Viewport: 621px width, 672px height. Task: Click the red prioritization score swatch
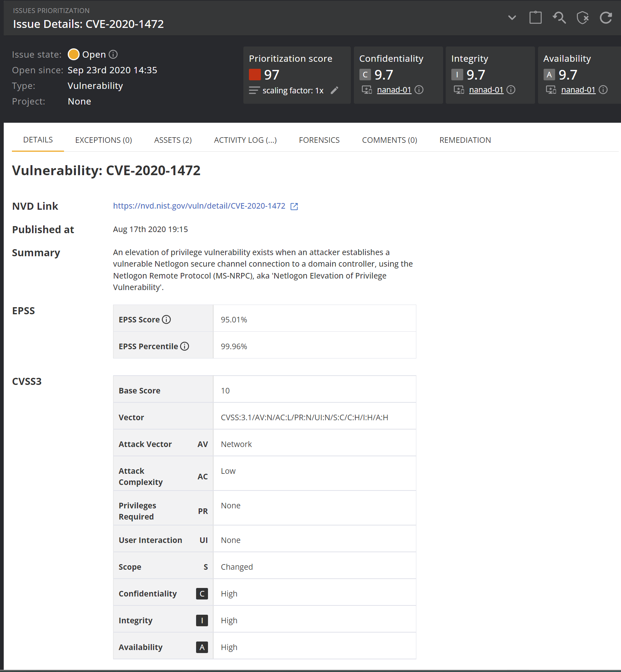255,75
